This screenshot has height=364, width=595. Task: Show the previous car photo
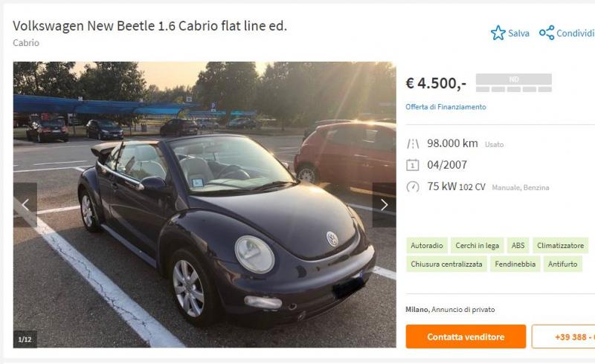25,205
